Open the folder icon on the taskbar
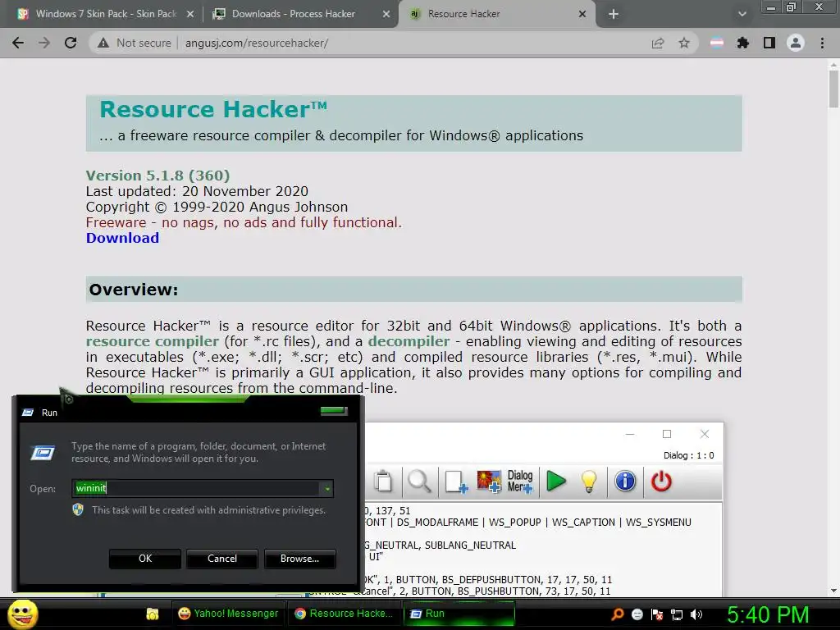The width and height of the screenshot is (840, 630). [x=152, y=614]
